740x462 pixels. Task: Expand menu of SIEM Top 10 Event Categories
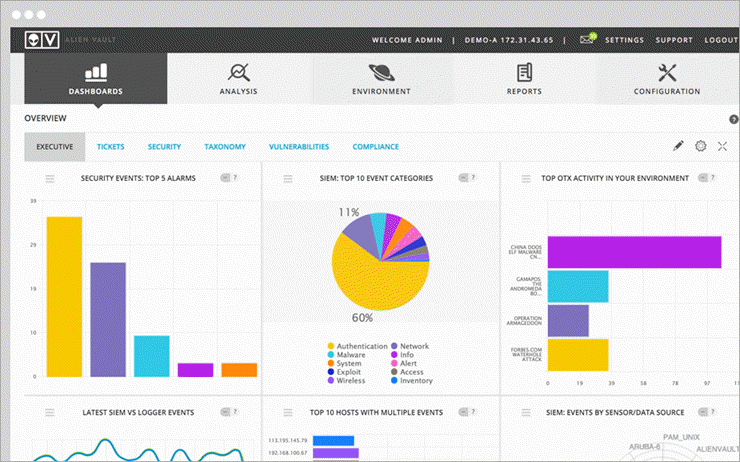(x=287, y=178)
